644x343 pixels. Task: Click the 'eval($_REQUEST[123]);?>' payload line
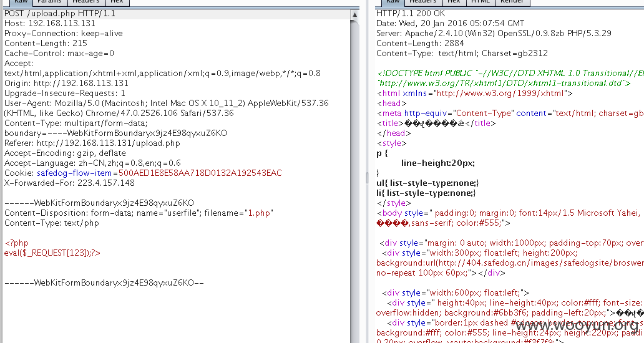[x=52, y=253]
